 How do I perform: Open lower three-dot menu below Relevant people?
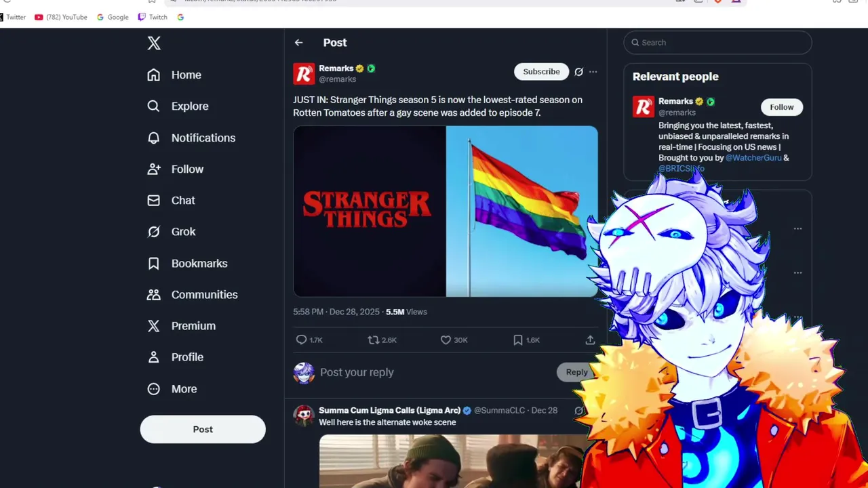pos(797,273)
